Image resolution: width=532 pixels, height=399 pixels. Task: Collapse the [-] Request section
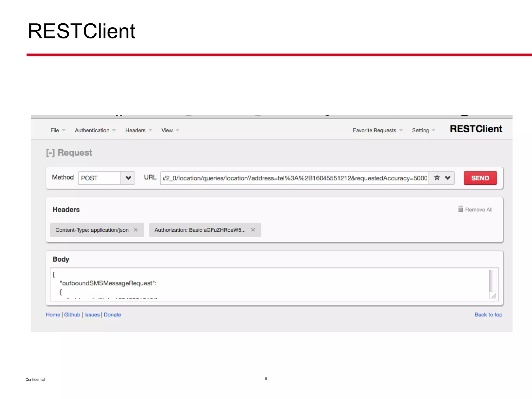point(69,152)
